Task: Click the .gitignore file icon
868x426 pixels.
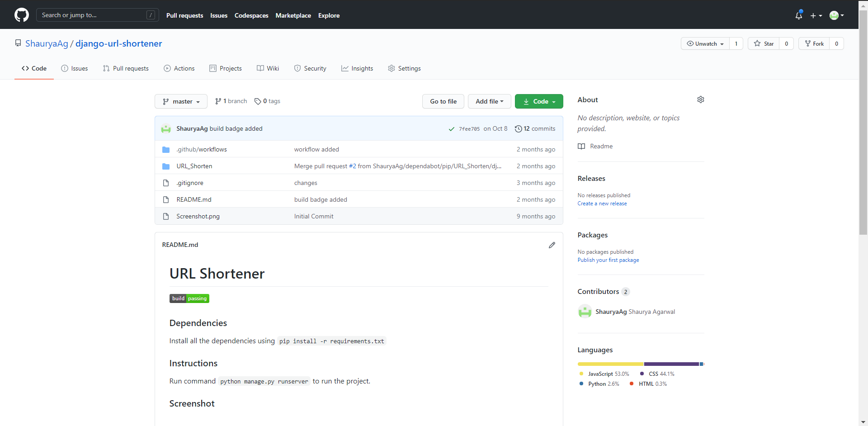Action: click(166, 183)
